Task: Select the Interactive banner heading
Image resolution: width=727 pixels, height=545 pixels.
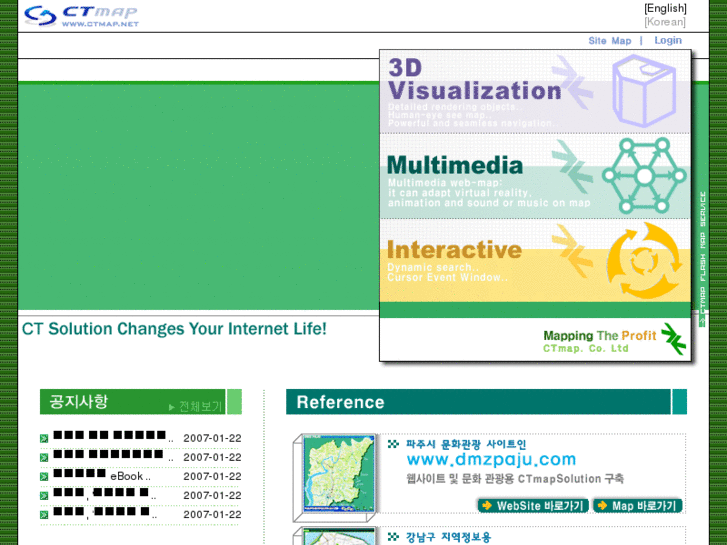Action: pos(454,250)
